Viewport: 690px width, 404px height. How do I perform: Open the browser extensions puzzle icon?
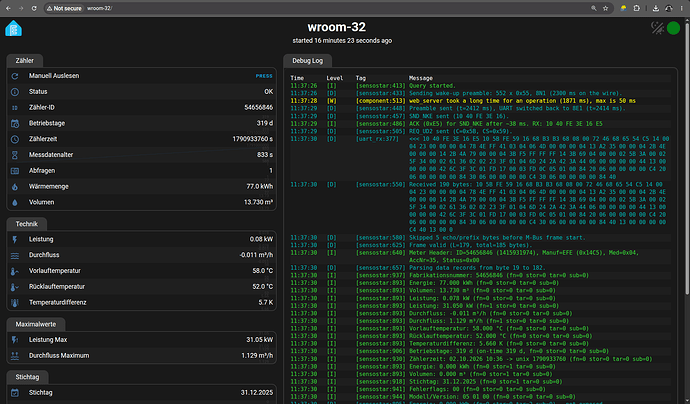[x=636, y=8]
